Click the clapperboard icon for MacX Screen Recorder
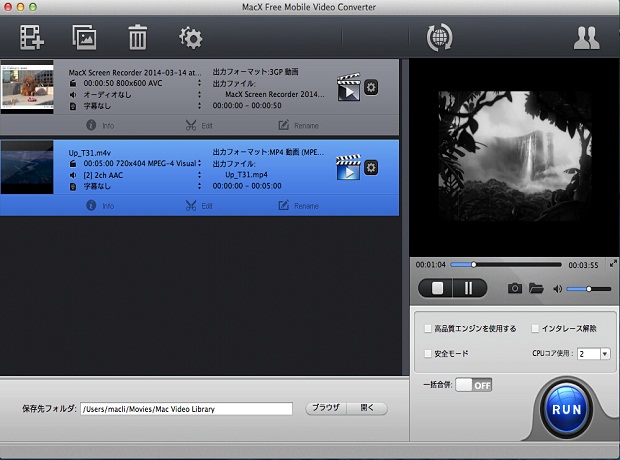 click(x=348, y=88)
